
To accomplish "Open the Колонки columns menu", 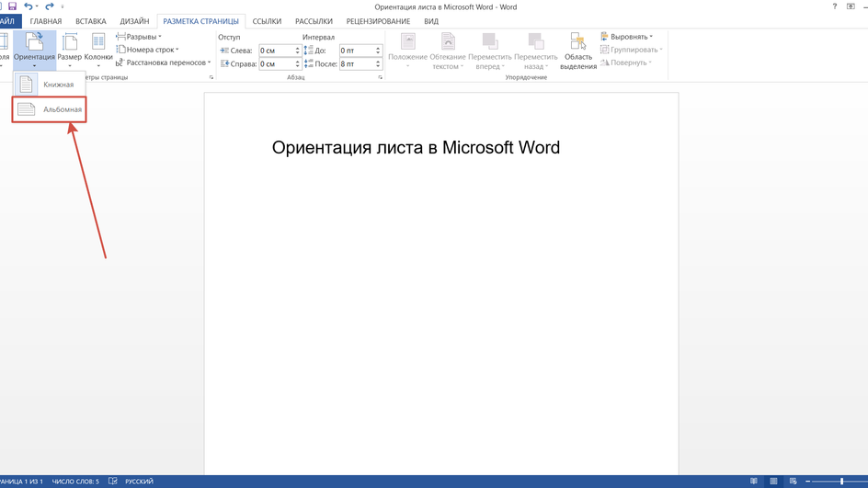I will [x=98, y=50].
